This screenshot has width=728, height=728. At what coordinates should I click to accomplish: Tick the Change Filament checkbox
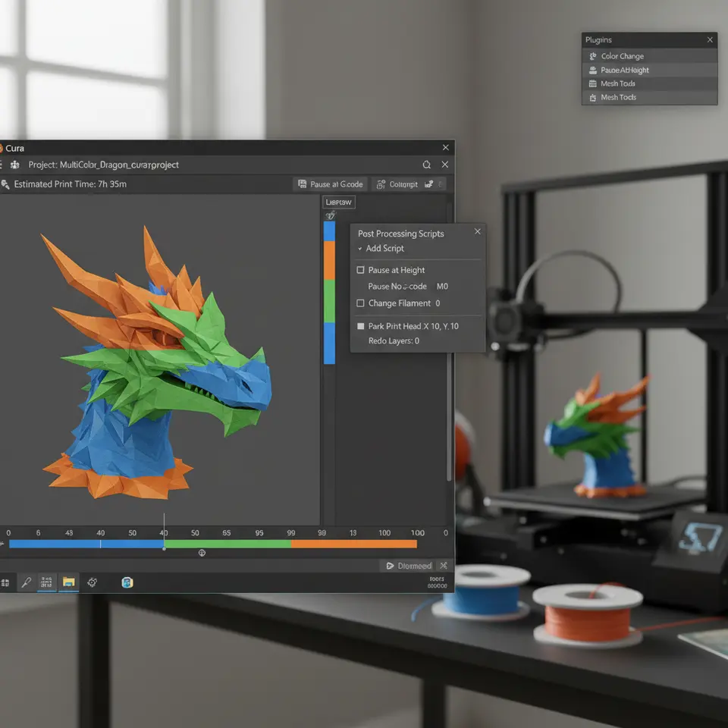coord(361,303)
